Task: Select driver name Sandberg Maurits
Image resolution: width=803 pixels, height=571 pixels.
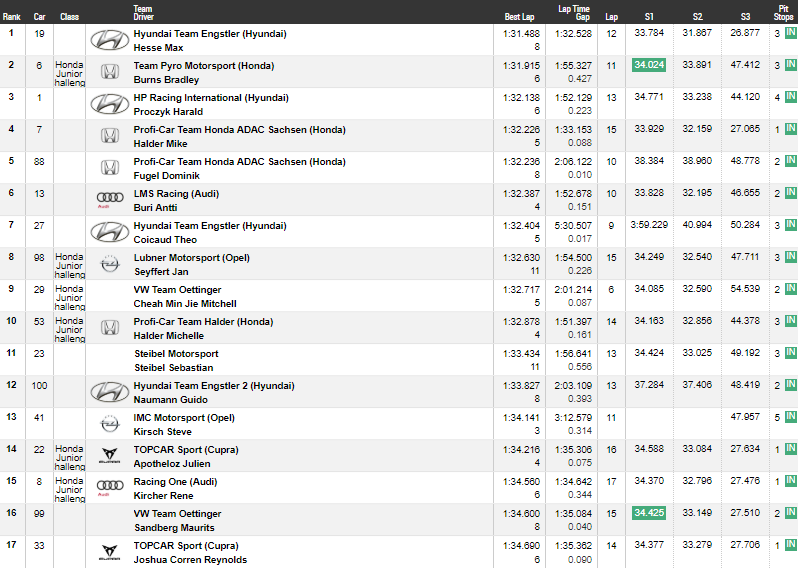Action: click(174, 528)
